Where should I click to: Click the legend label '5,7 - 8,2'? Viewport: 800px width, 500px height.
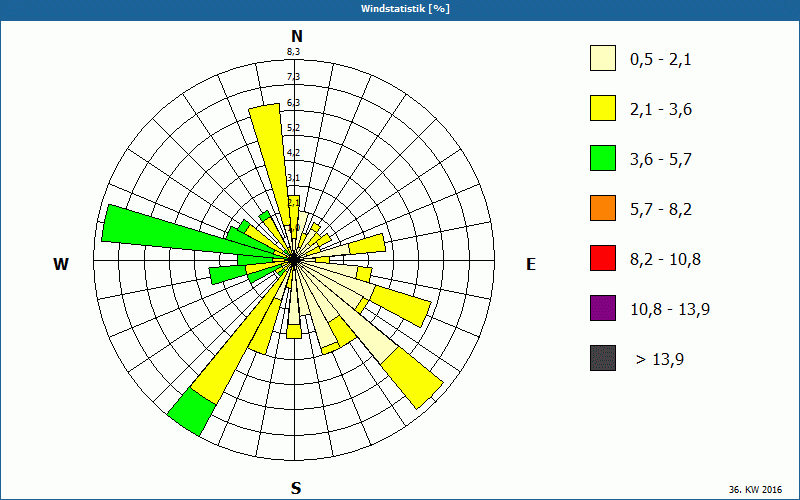[x=661, y=210]
